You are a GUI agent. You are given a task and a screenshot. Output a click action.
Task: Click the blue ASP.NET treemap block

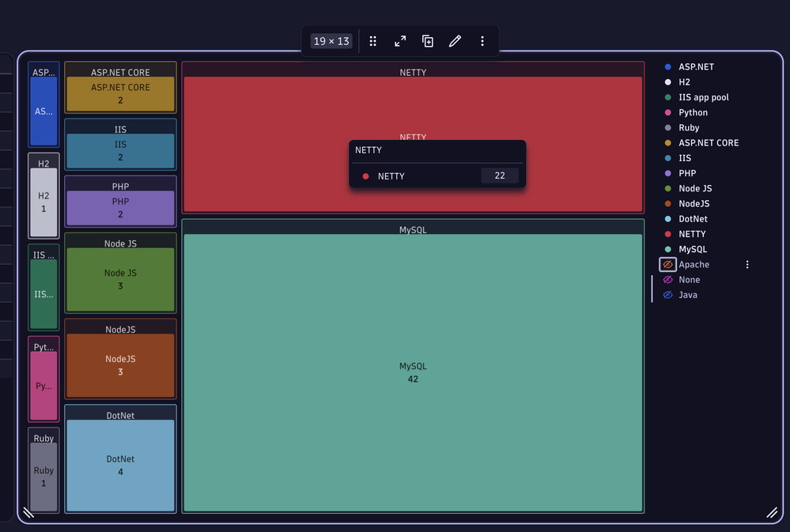coord(43,111)
